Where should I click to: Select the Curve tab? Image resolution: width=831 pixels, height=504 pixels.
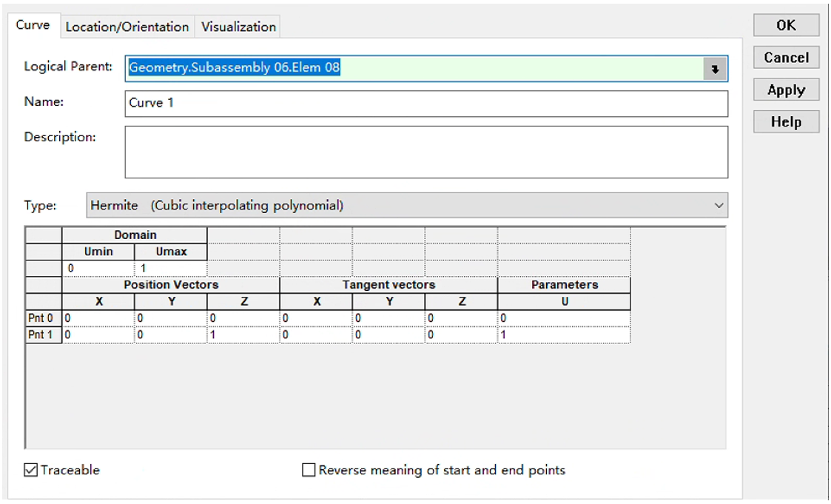(33, 25)
